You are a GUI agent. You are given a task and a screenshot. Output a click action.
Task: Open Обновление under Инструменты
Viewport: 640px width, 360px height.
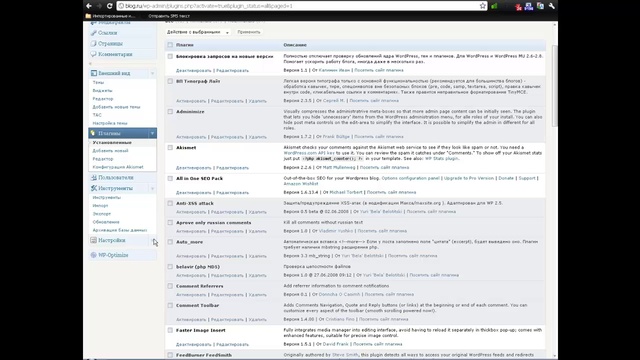[x=106, y=222]
